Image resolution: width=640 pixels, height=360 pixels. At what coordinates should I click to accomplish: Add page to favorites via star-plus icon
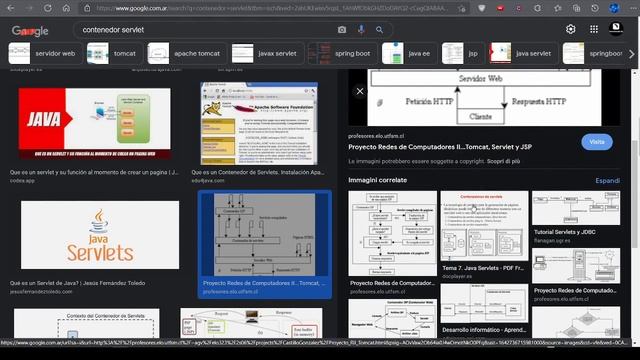click(x=462, y=8)
